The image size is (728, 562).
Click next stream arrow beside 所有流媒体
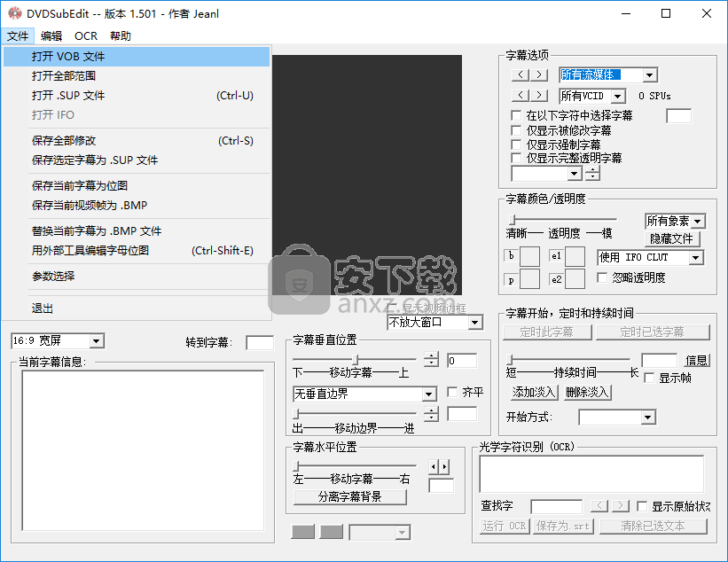(539, 74)
